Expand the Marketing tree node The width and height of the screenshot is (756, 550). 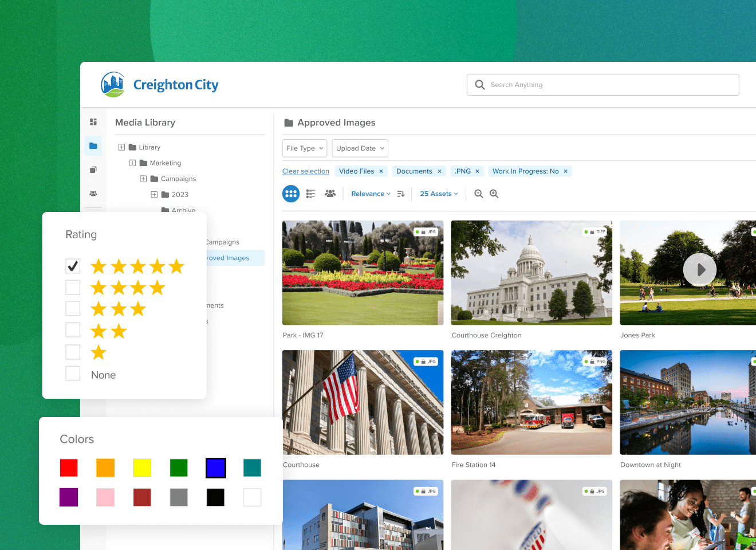[132, 163]
